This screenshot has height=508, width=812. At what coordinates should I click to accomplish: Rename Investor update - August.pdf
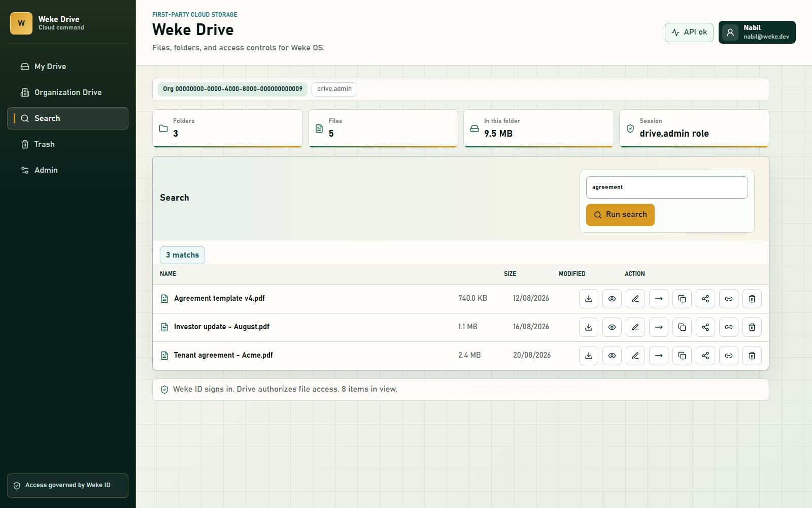(635, 327)
